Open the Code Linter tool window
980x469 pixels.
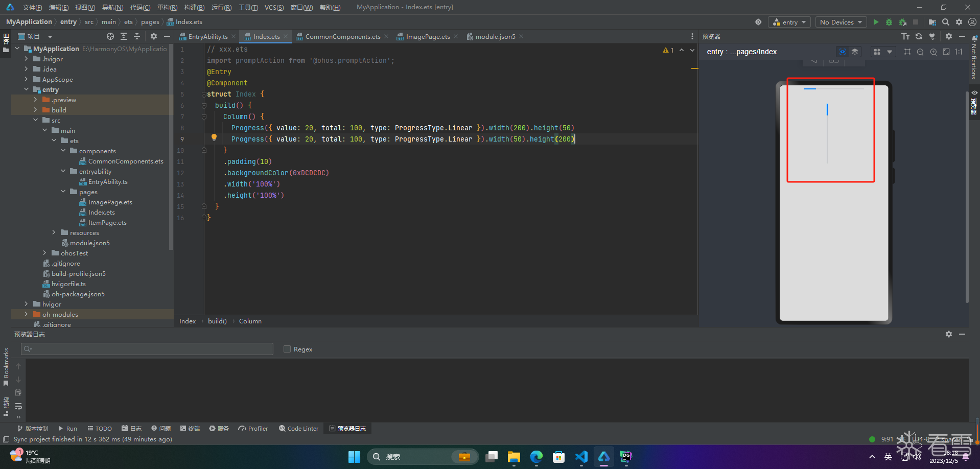[299, 429]
